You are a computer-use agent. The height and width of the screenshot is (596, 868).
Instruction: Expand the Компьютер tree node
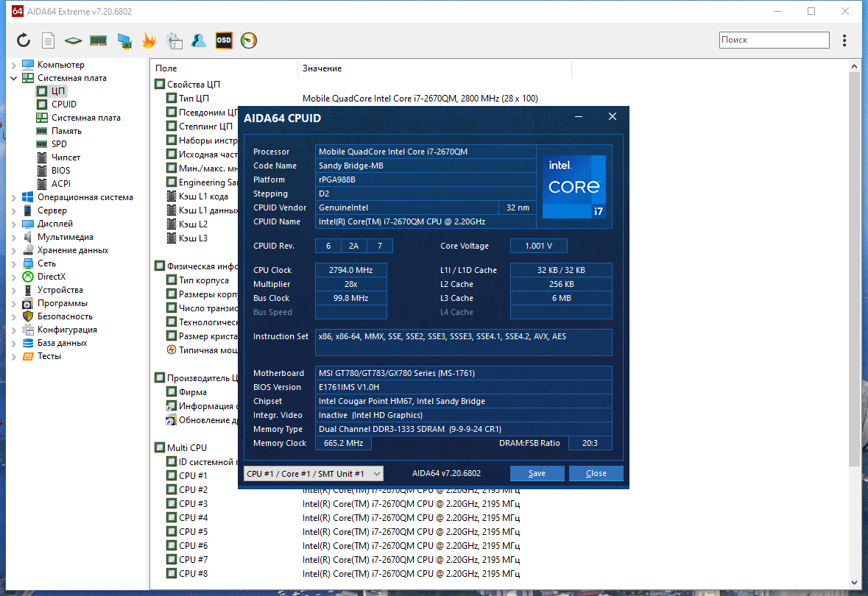click(14, 65)
